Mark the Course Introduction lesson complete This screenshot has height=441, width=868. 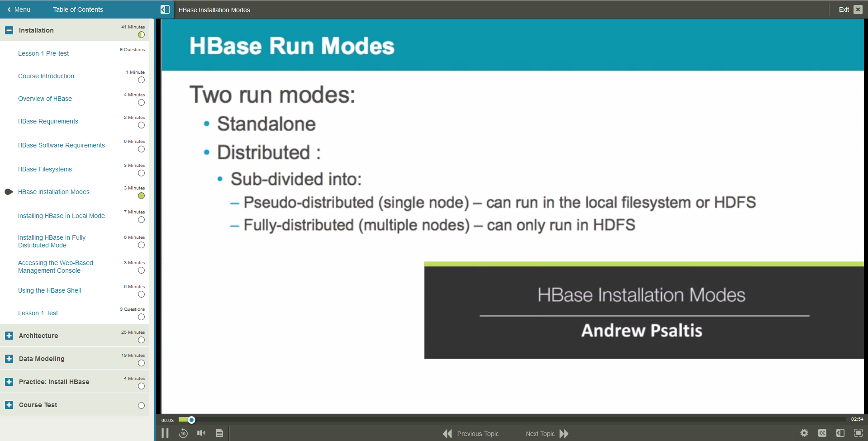point(141,80)
